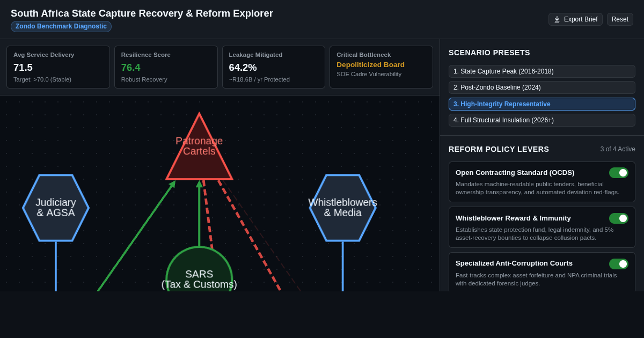Open the Avg Service Delivery metric card
This screenshot has height=338, width=644.
(x=58, y=67)
